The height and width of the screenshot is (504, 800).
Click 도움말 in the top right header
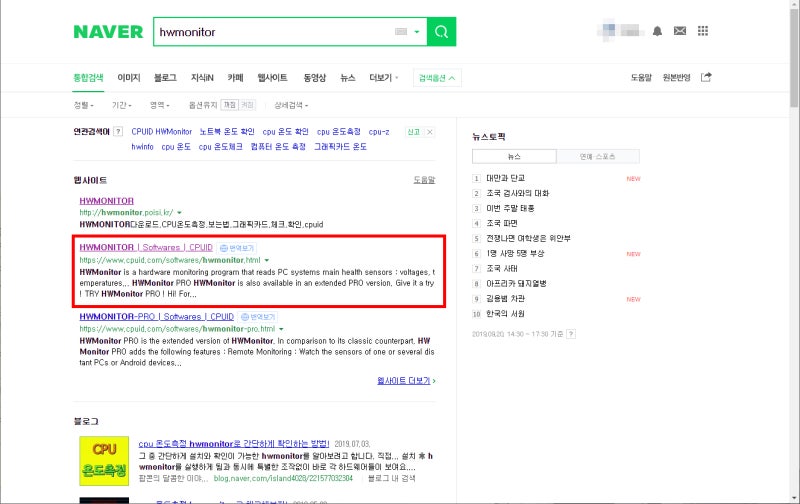tap(641, 78)
